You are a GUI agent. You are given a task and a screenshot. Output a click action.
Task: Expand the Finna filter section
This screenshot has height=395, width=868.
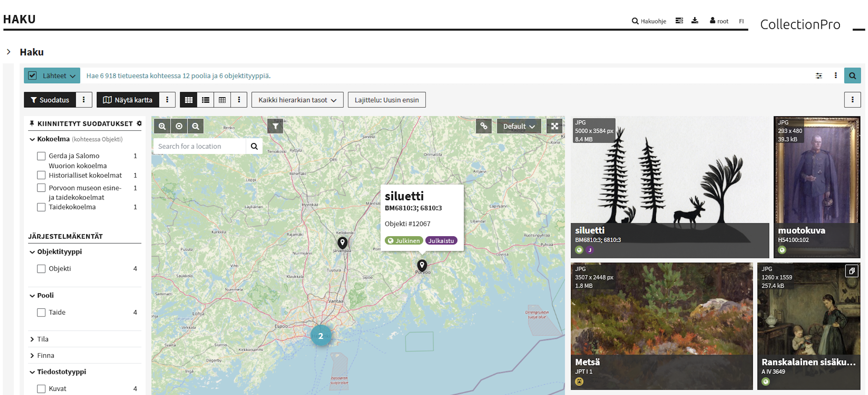pyautogui.click(x=32, y=355)
